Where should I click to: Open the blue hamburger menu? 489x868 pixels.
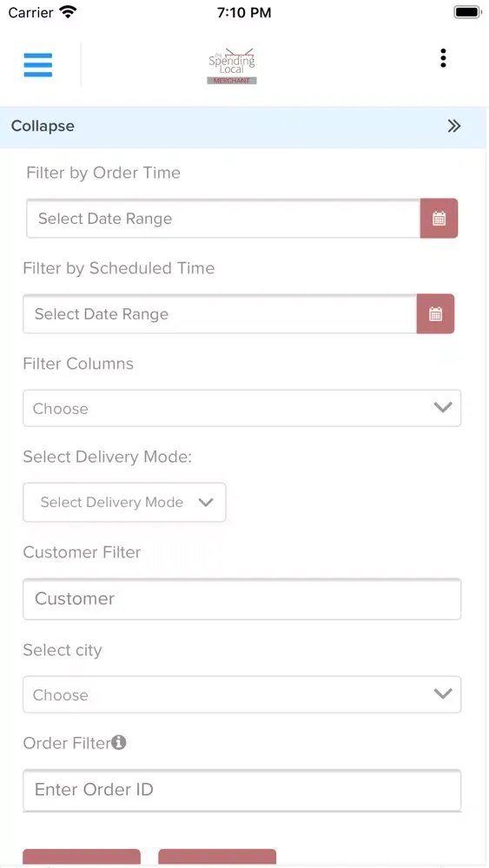click(x=38, y=65)
